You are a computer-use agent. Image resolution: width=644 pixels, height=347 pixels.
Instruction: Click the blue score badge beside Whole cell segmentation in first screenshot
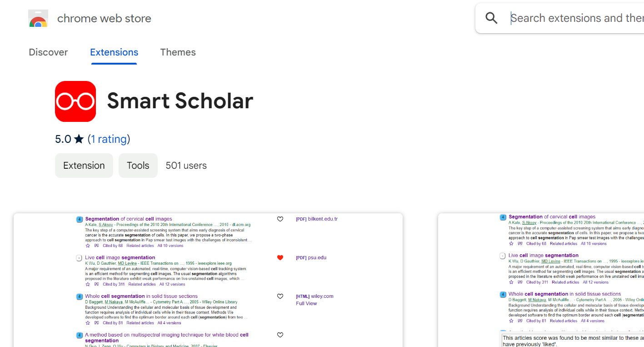coord(79,297)
